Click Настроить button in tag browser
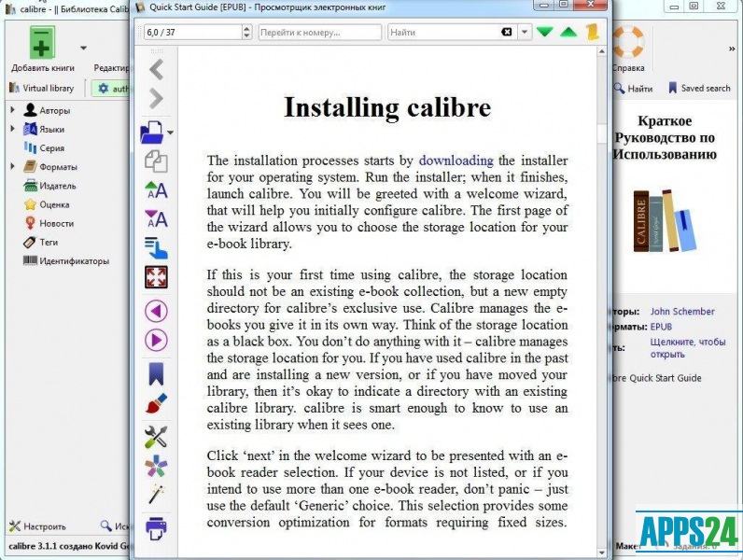Viewport: 743px width, 560px height. tap(38, 526)
